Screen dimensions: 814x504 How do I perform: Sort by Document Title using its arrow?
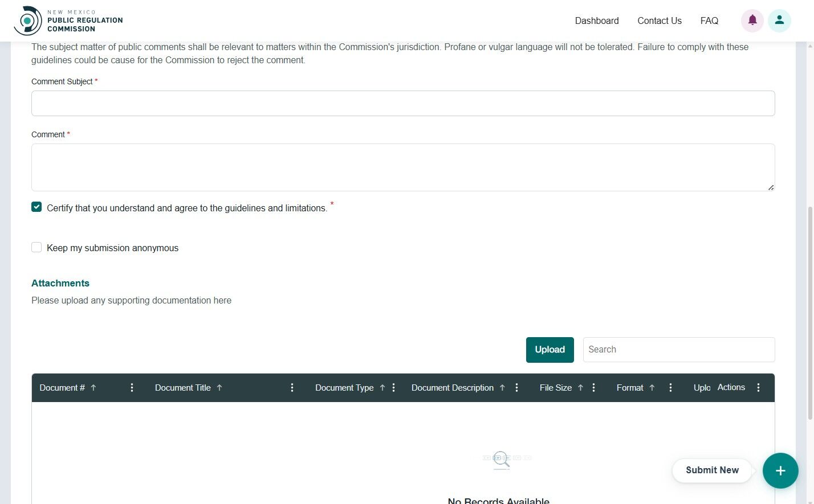coord(219,387)
